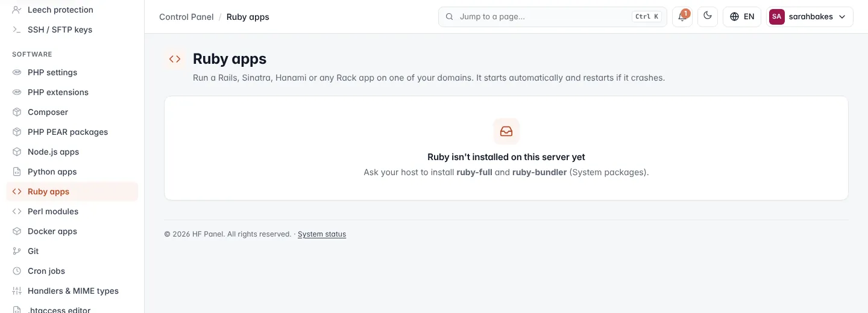Click the sarahbakes username text
Screen dimensions: 868x313
(811, 17)
